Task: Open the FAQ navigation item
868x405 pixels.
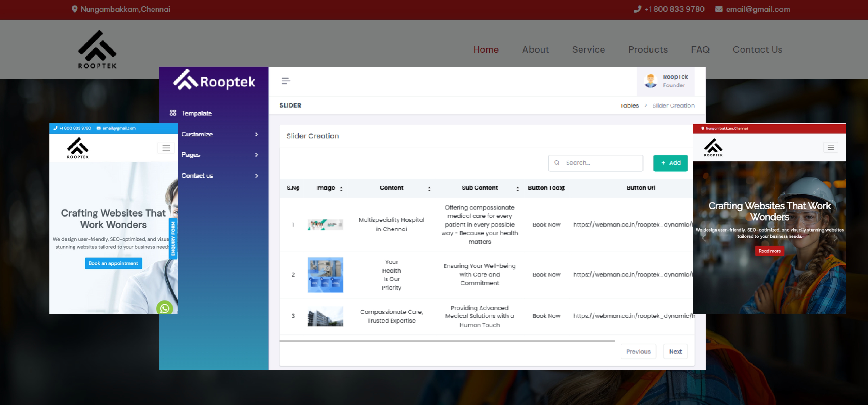Action: 700,50
